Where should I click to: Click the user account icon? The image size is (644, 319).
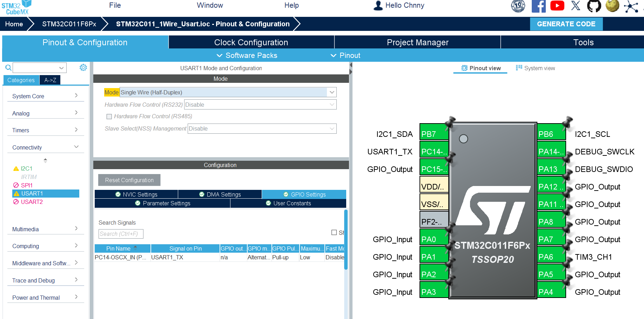click(378, 5)
